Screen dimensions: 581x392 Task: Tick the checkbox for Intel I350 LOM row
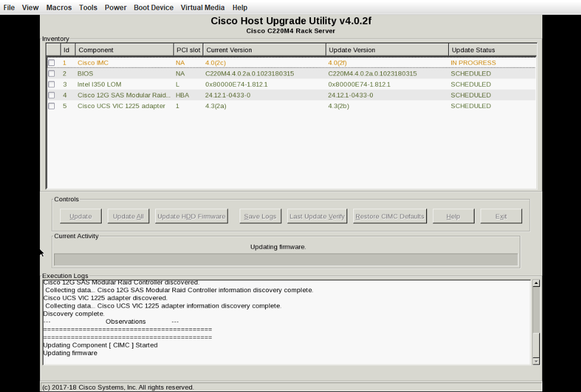pos(52,84)
